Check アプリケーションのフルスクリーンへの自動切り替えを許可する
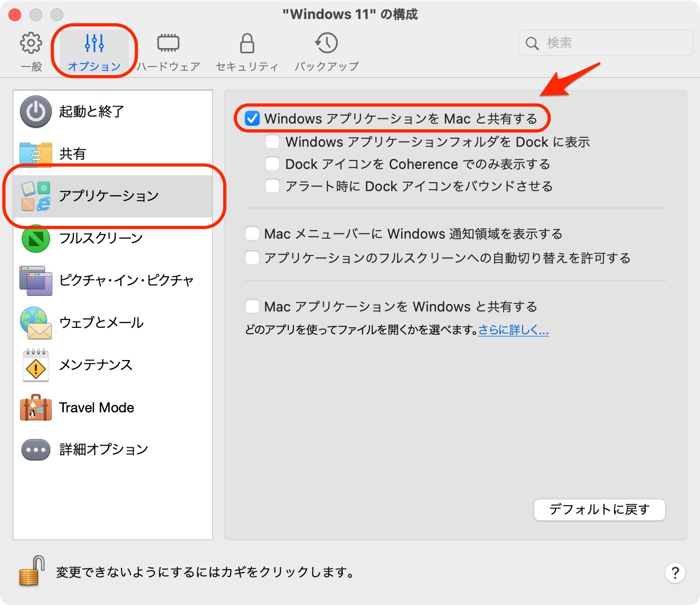700x605 pixels. [252, 258]
